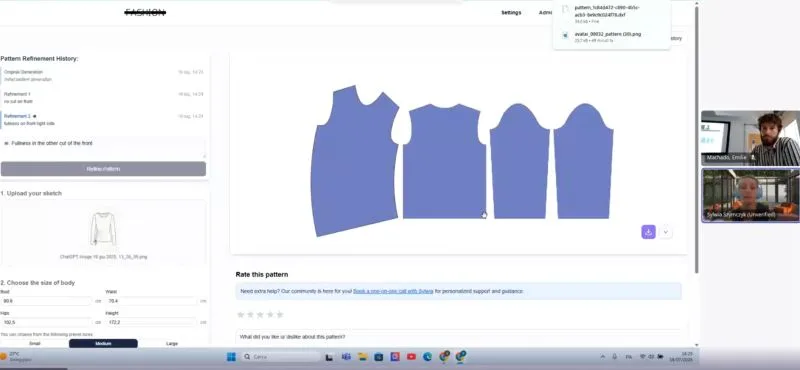Rate the pattern four stars

click(270, 314)
